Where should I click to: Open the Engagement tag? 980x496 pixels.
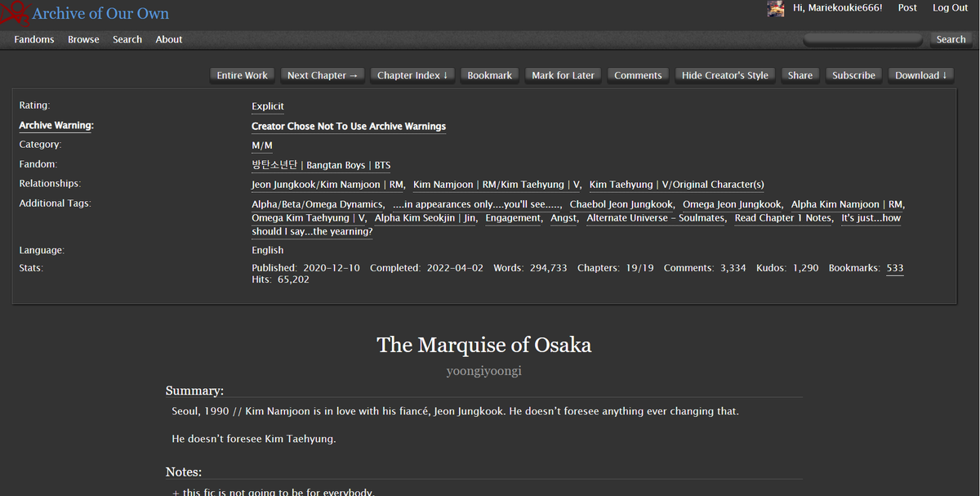[513, 218]
